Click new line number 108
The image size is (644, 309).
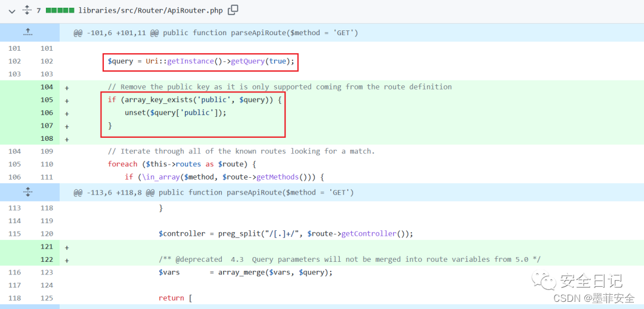pyautogui.click(x=47, y=138)
